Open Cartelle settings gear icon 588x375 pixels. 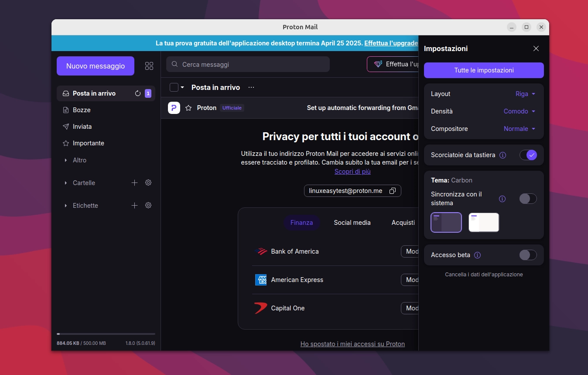click(148, 182)
